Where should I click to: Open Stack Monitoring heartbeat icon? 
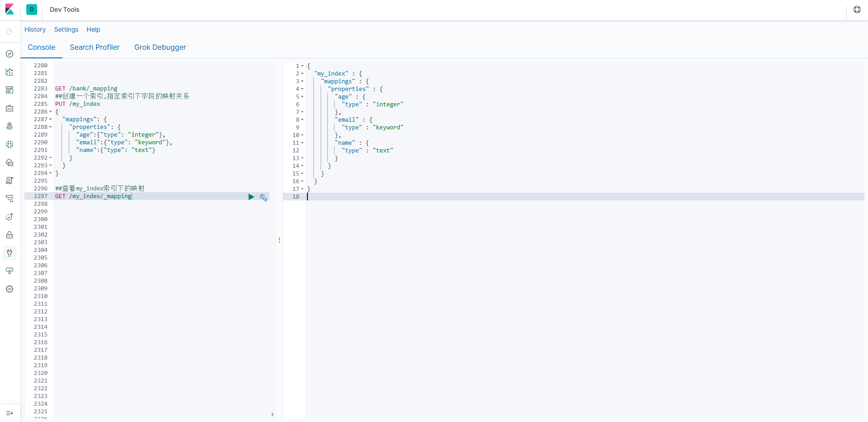pyautogui.click(x=10, y=271)
